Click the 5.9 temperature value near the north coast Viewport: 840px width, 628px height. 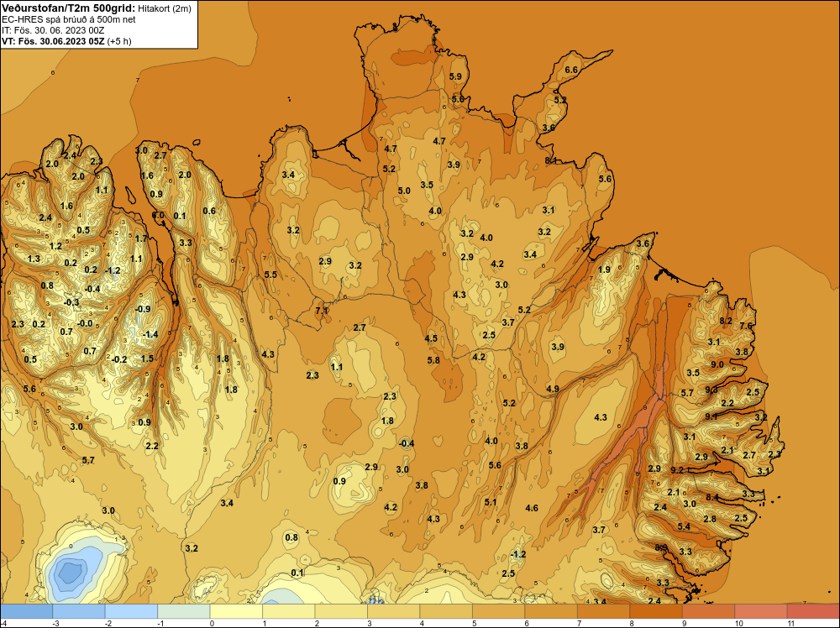tap(455, 76)
